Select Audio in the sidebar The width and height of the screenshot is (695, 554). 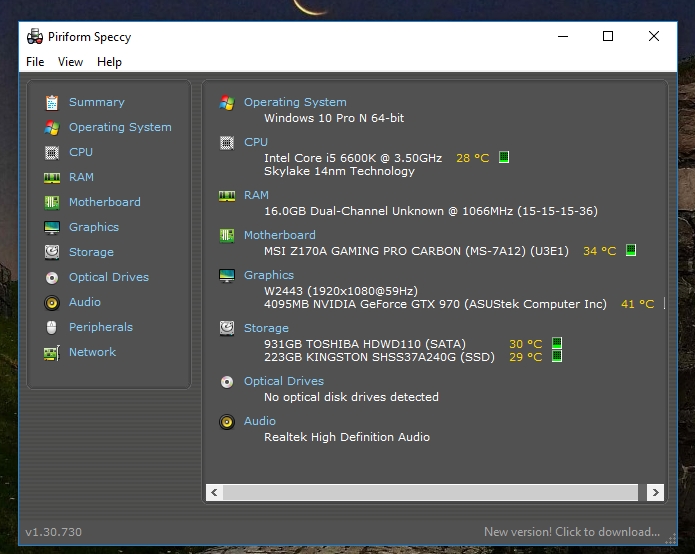click(x=85, y=303)
